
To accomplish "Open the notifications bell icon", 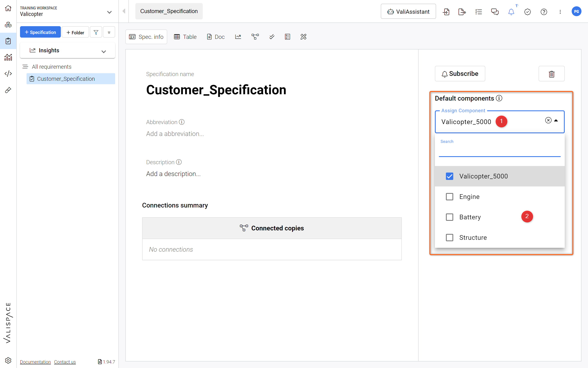I will click(x=511, y=12).
